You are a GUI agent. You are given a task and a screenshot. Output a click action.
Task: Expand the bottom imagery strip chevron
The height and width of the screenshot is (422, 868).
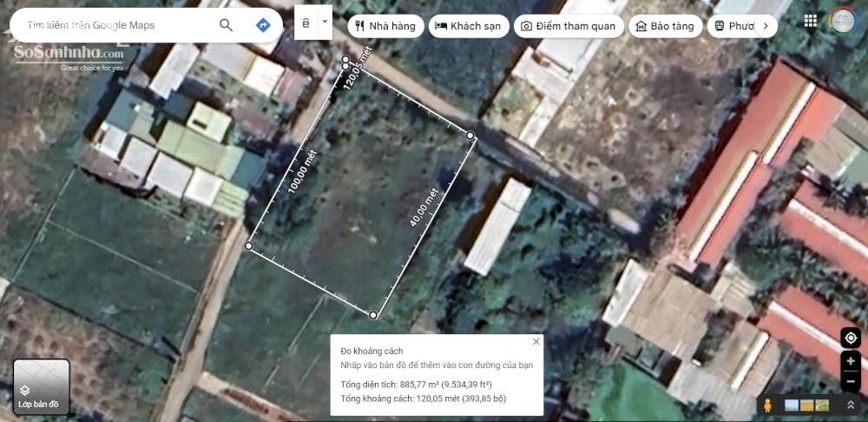coord(851,405)
